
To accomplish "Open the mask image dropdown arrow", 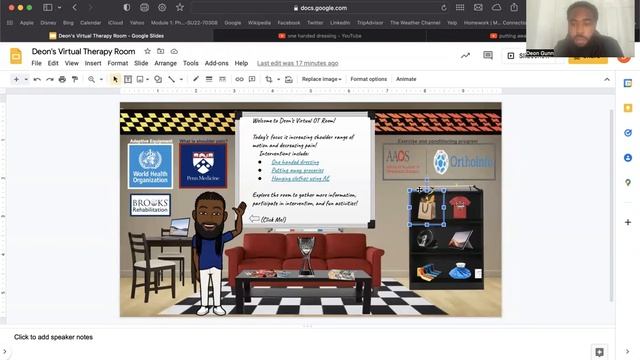I will 278,79.
